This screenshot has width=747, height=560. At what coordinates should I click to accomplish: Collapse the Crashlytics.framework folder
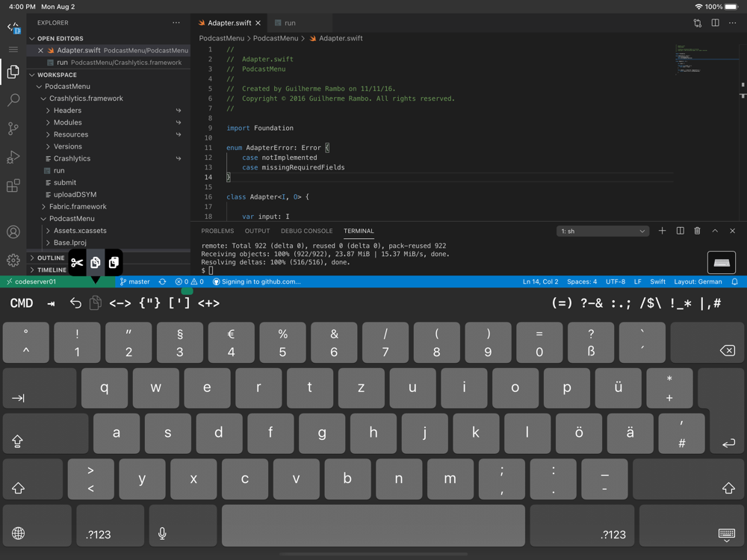tap(108, 98)
